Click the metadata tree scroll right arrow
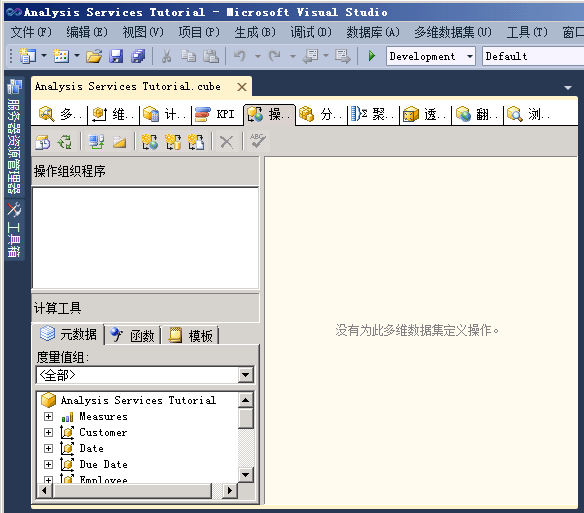The width and height of the screenshot is (584, 513). [x=230, y=491]
